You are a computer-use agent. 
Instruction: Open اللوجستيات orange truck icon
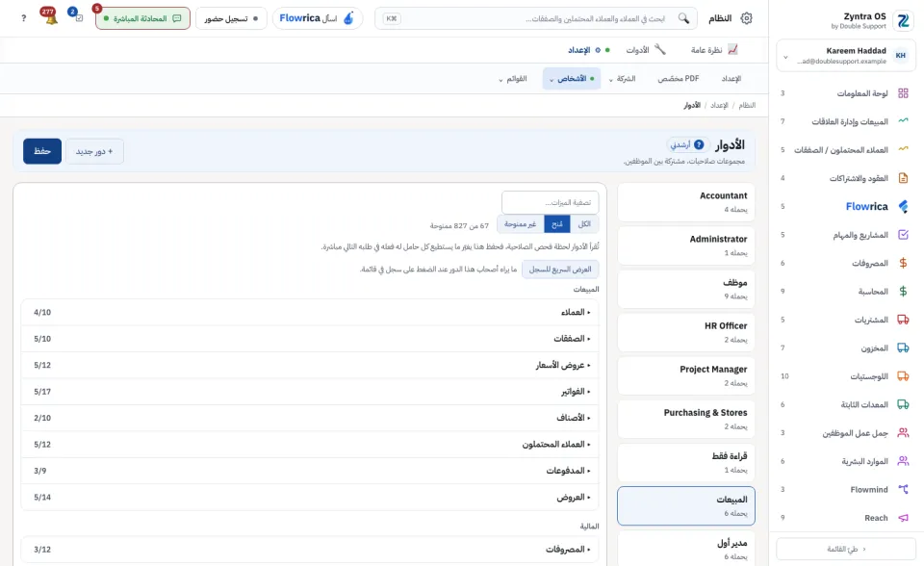pyautogui.click(x=903, y=376)
